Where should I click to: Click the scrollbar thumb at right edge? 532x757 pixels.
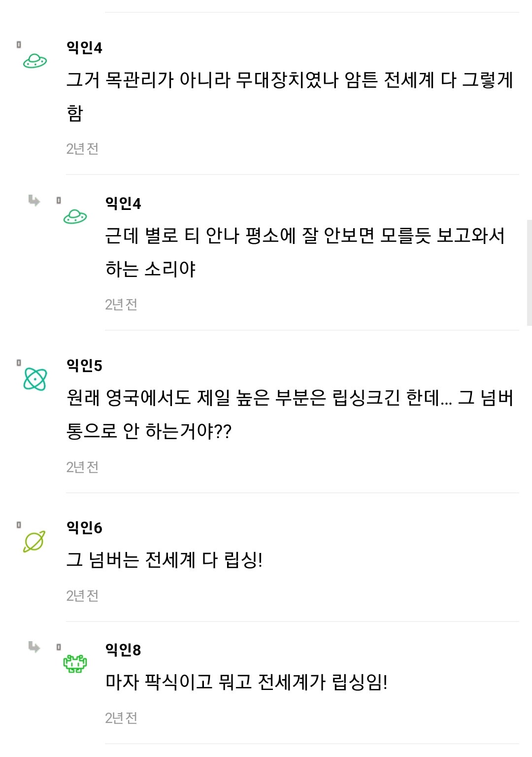530,273
